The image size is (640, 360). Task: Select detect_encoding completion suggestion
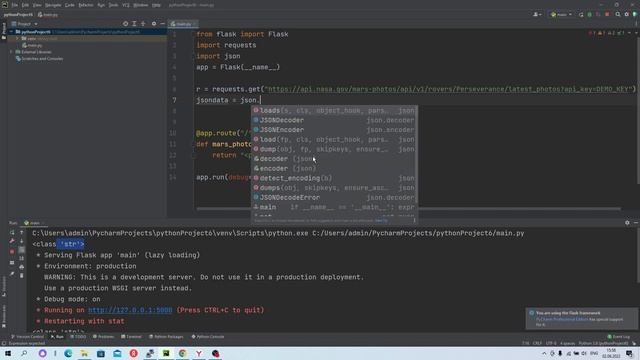point(334,178)
